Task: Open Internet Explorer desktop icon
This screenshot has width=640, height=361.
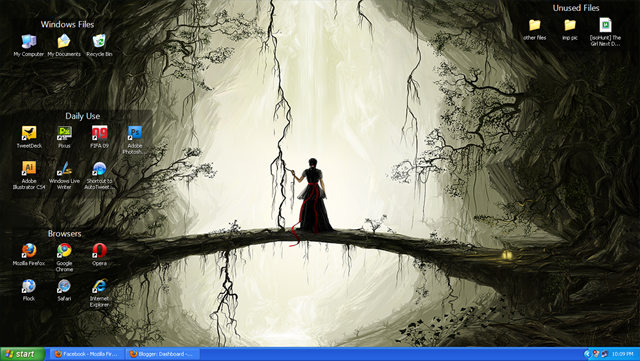Action: (99, 293)
